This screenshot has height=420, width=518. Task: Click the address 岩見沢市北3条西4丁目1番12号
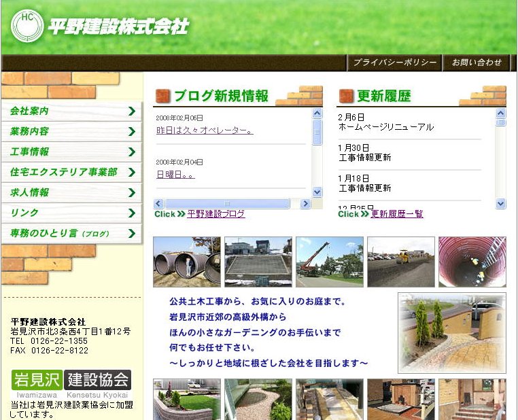coord(71,331)
